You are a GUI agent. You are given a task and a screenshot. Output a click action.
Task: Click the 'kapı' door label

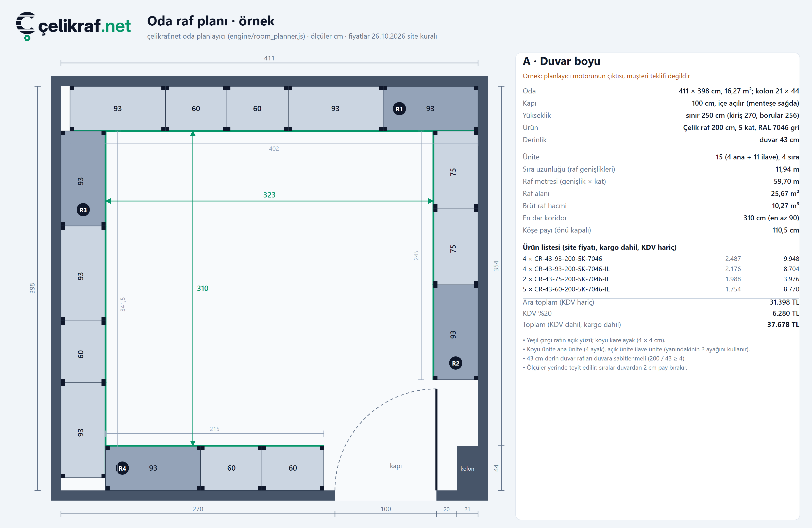point(396,466)
